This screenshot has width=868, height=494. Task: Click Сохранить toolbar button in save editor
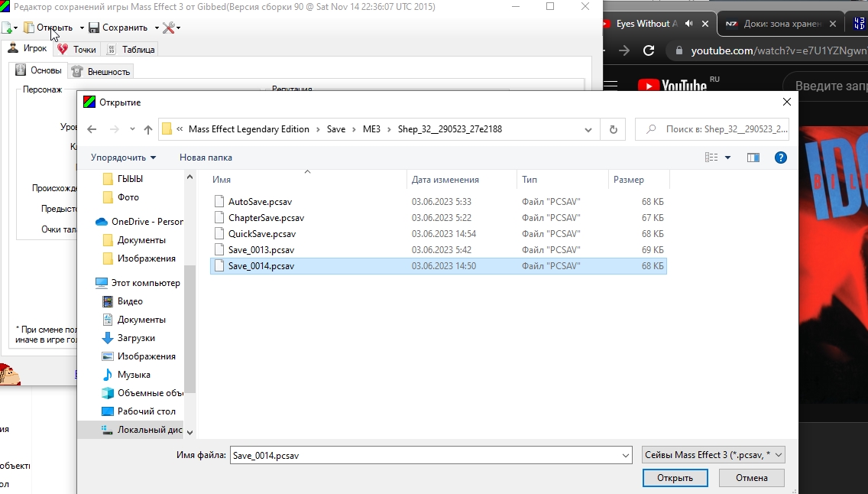pos(118,27)
